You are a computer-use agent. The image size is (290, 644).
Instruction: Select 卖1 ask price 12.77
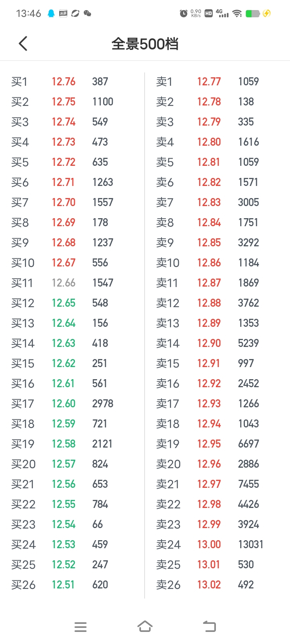(209, 82)
